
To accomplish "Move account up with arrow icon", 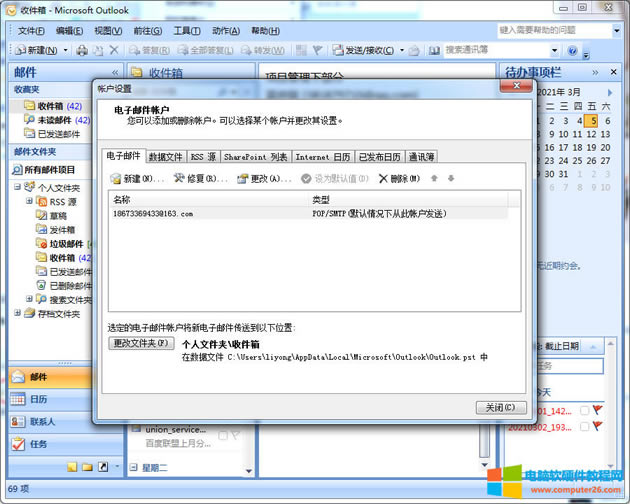I will pos(434,178).
